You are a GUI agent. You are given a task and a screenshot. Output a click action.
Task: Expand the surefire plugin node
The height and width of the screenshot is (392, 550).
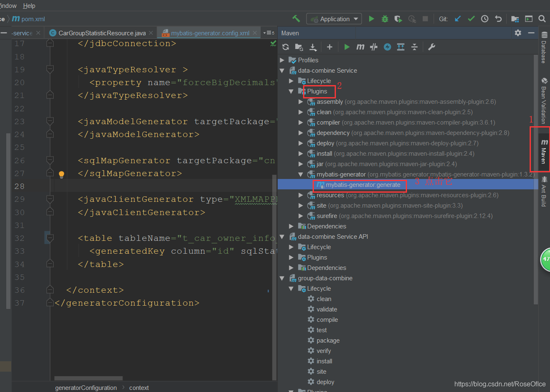pos(301,216)
